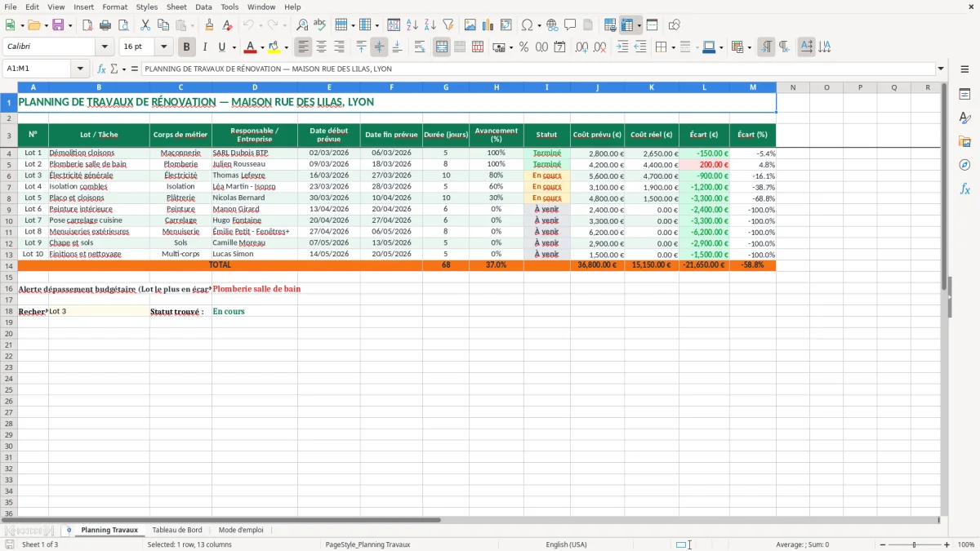Image resolution: width=980 pixels, height=551 pixels.
Task: Click the English (USA) language status
Action: 566,544
